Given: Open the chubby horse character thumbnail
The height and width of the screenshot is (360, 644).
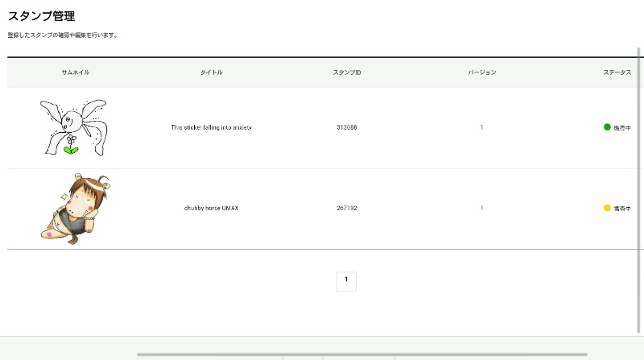Looking at the screenshot, I should [75, 209].
